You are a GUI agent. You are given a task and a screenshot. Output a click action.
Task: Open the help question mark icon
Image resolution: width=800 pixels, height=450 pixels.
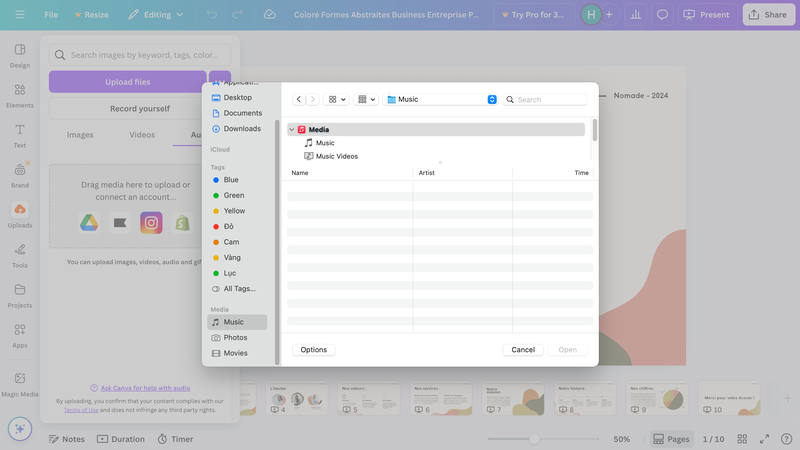[x=787, y=439]
